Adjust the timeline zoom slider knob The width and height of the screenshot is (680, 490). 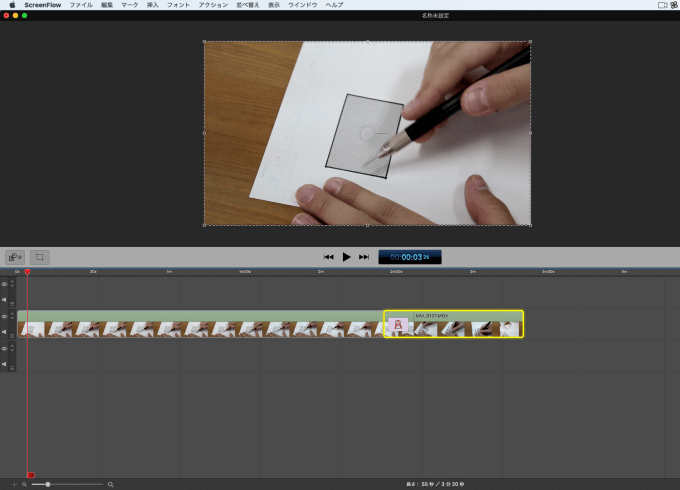pyautogui.click(x=48, y=484)
